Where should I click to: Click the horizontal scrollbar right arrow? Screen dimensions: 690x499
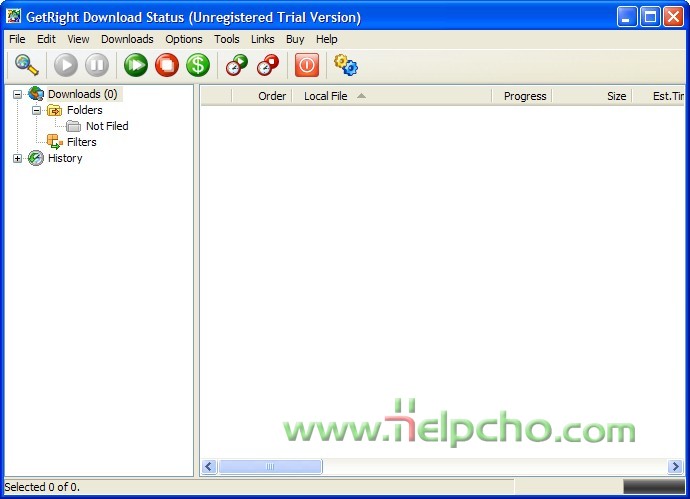(675, 466)
